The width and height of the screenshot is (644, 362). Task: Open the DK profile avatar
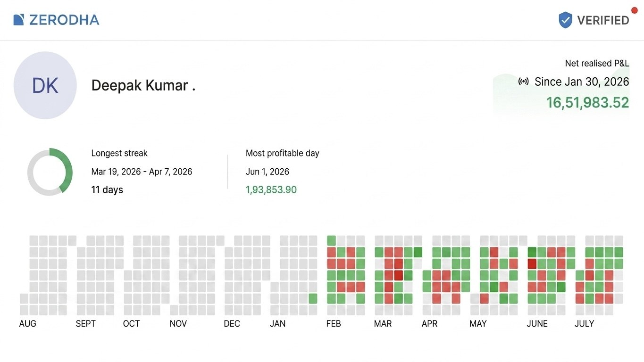click(45, 85)
